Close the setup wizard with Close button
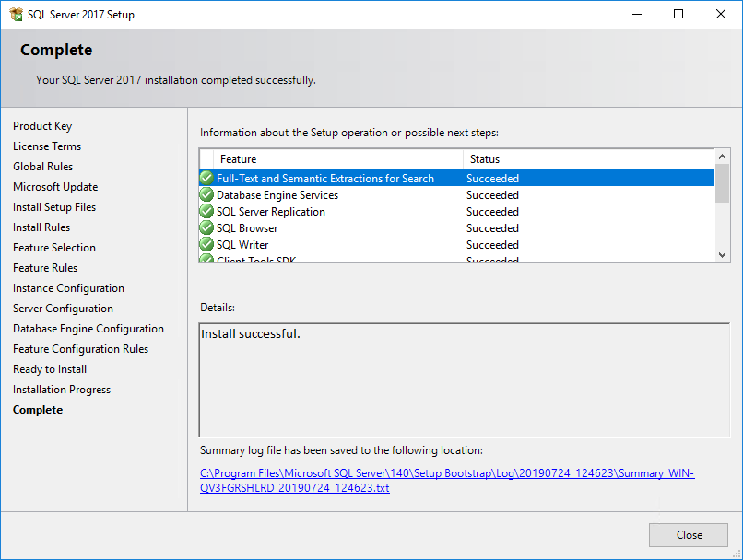Viewport: 743px width, 560px height. 688,535
